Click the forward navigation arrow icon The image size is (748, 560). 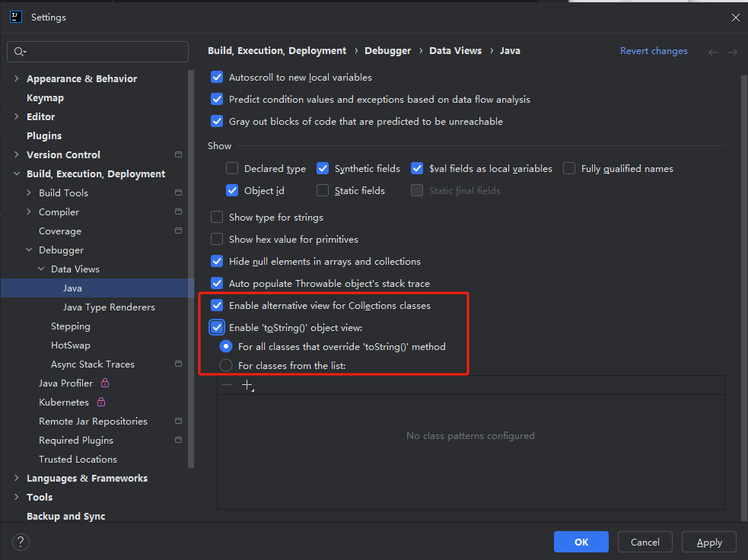733,52
